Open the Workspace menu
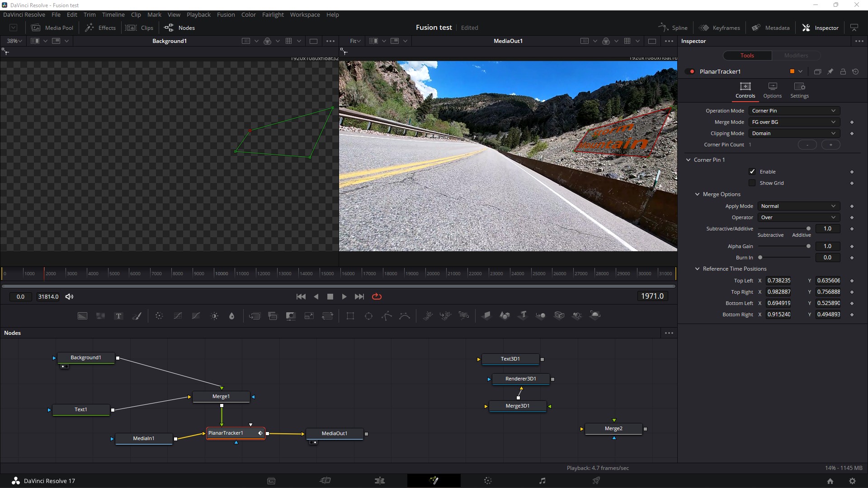Image resolution: width=868 pixels, height=488 pixels. (305, 14)
